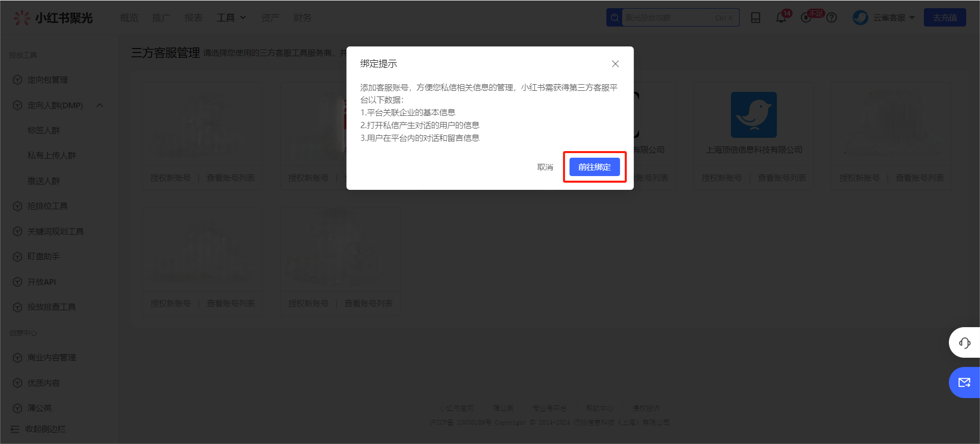Expand the 云雀客服 account dropdown arrow
This screenshot has height=444, width=980.
(912, 18)
